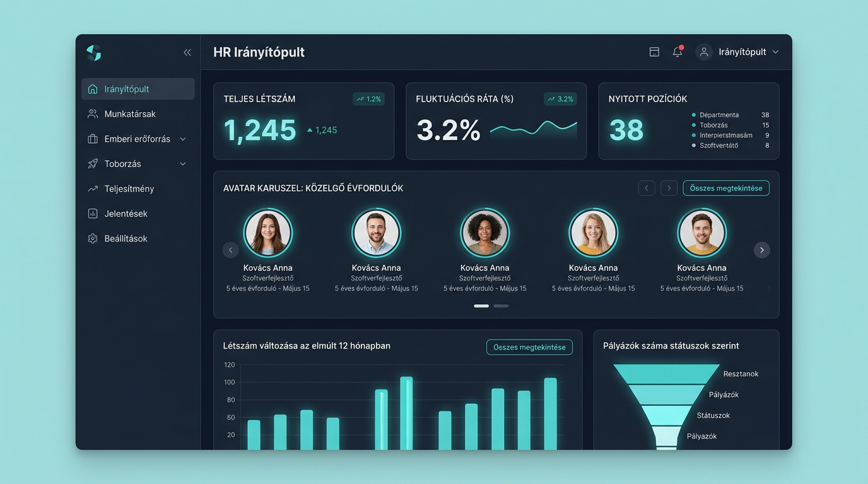
Task: Slide carousel right with round arrow
Action: tap(762, 250)
